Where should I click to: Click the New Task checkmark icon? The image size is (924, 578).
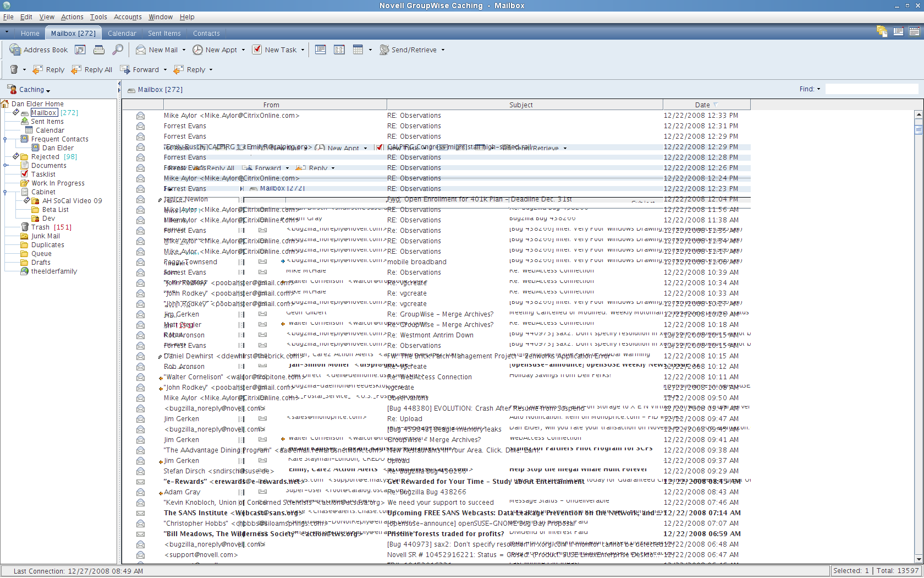point(257,50)
